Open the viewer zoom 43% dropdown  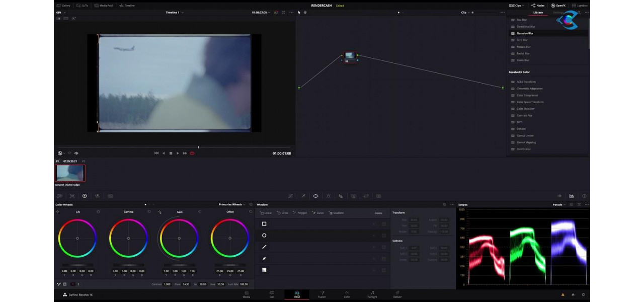pyautogui.click(x=61, y=12)
